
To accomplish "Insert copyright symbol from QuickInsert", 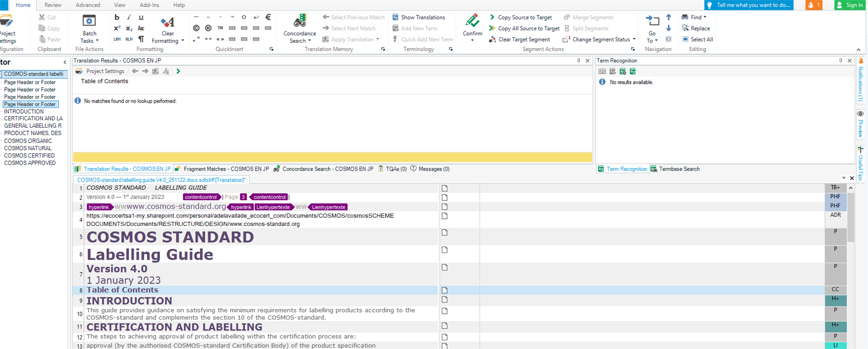I will click(x=196, y=28).
